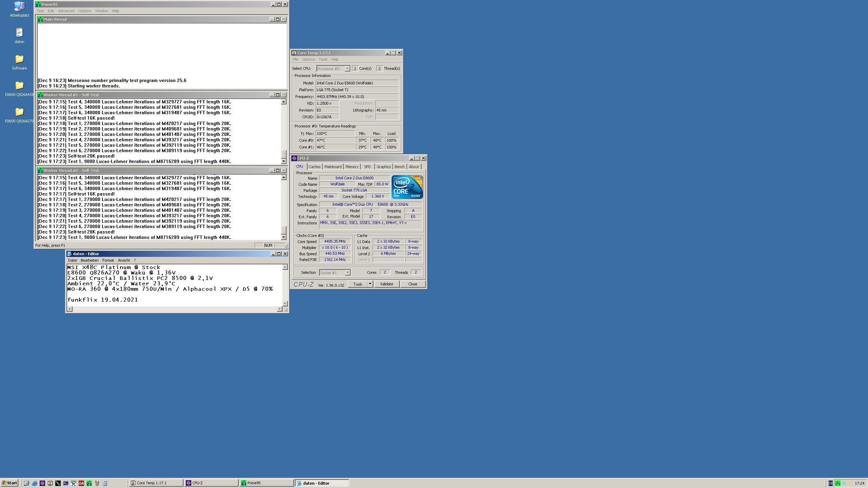Open the Ansicht menu in Editor
The width and height of the screenshot is (868, 488).
click(124, 260)
